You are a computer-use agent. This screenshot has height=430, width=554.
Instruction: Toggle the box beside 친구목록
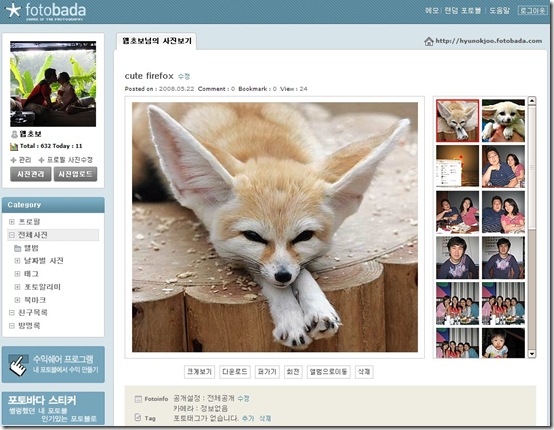coord(12,313)
